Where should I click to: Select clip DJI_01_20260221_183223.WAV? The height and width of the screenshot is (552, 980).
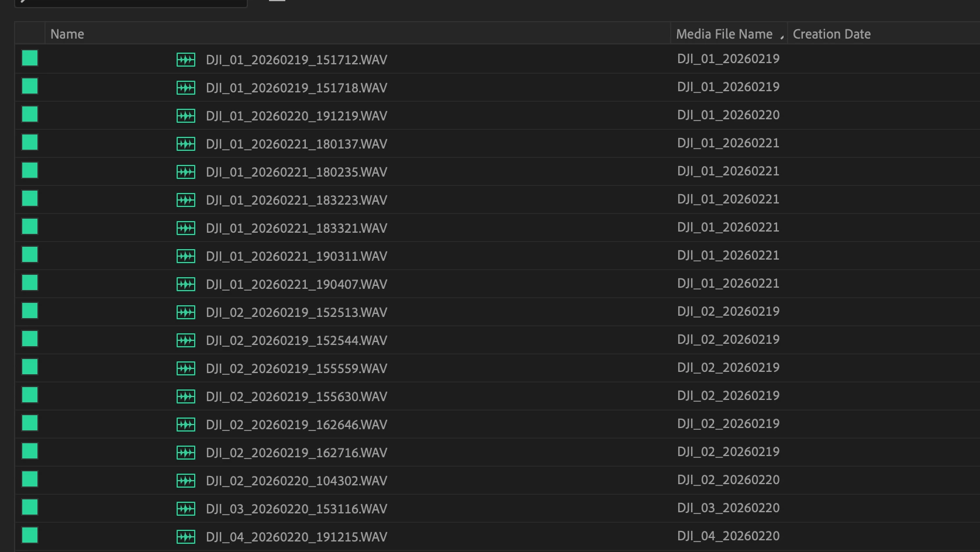(x=296, y=200)
